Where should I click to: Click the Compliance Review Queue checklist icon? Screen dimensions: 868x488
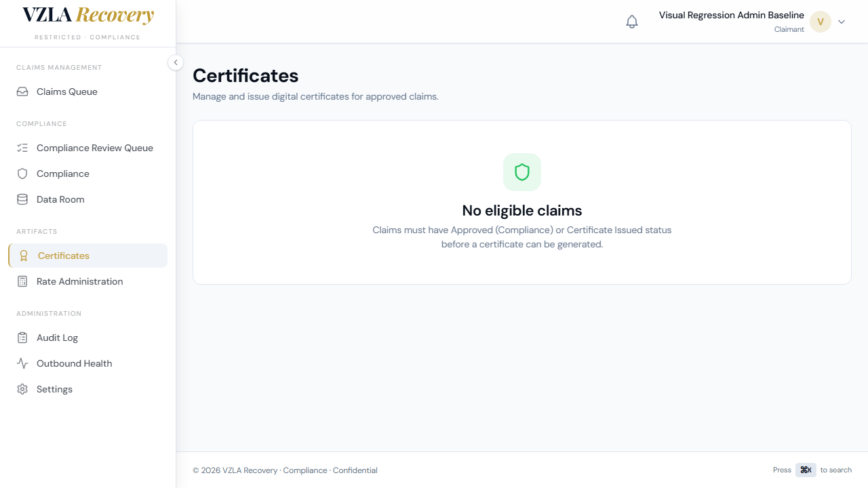[x=22, y=148]
